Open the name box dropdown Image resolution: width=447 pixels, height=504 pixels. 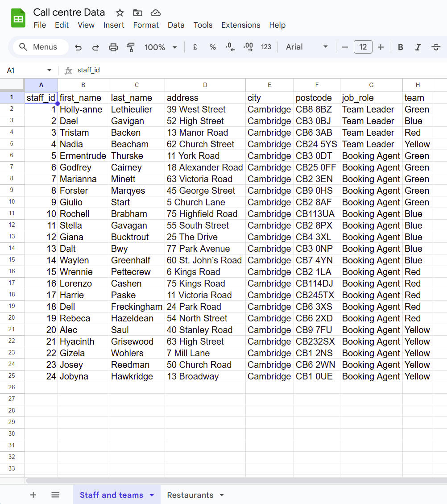coord(50,70)
